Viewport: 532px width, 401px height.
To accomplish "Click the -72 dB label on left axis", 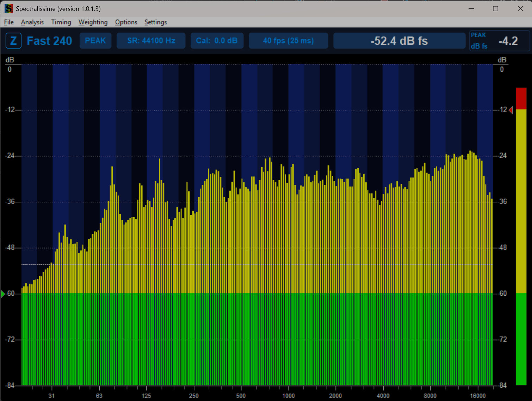I will pos(10,339).
